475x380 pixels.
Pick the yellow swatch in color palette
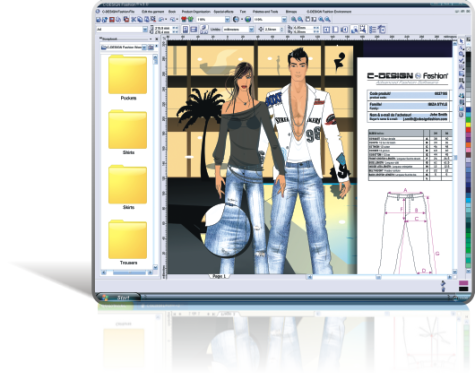point(468,125)
